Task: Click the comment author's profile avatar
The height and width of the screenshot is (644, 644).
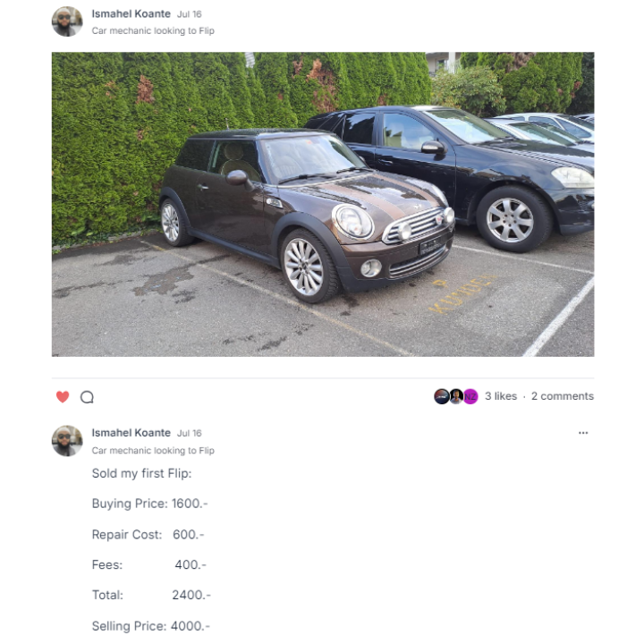Action: [x=67, y=441]
